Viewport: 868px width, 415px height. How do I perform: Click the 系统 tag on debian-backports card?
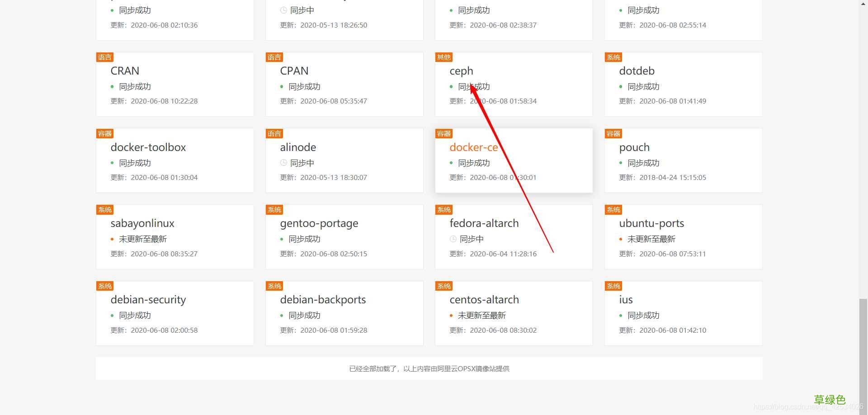click(x=274, y=286)
